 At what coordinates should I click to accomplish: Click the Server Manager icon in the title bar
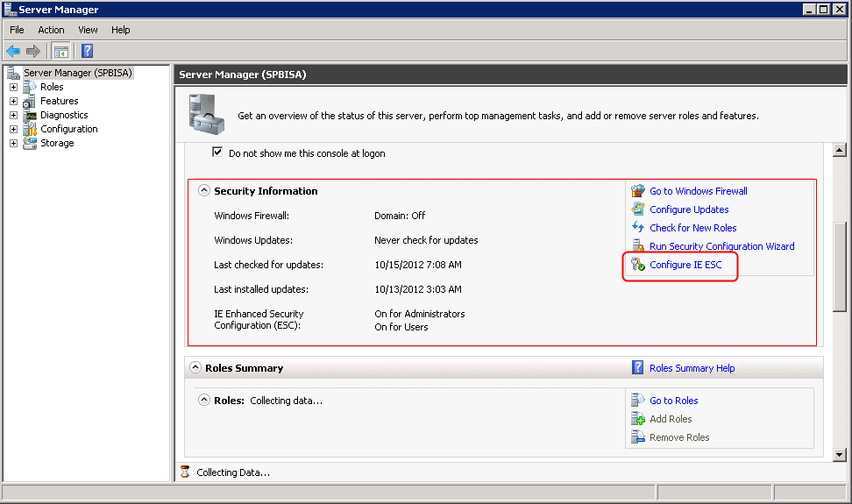tap(10, 10)
